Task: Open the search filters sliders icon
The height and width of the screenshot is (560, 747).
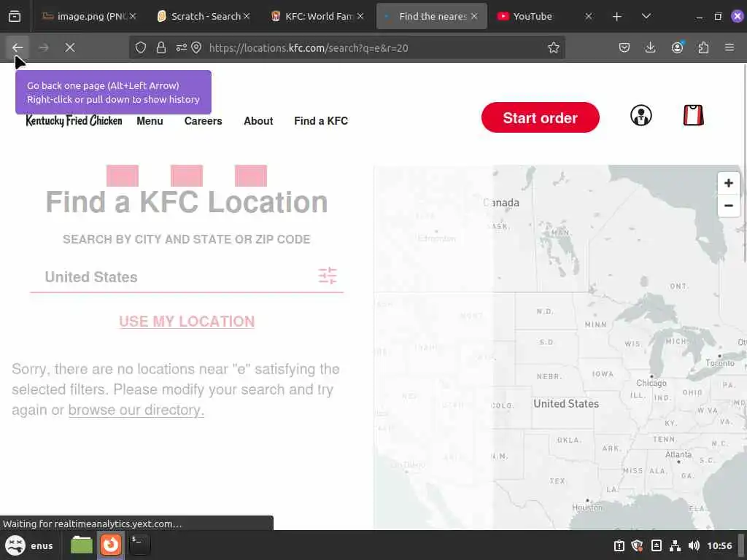Action: (328, 275)
